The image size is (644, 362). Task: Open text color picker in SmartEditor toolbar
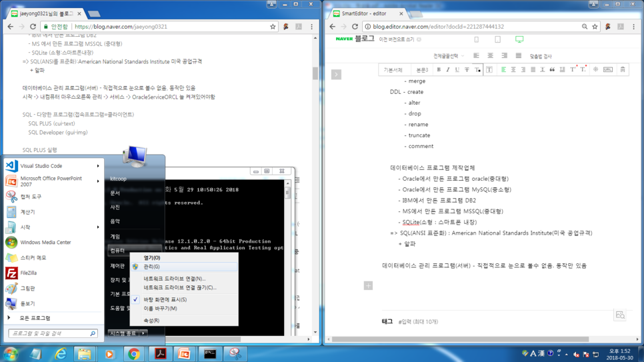(x=477, y=70)
